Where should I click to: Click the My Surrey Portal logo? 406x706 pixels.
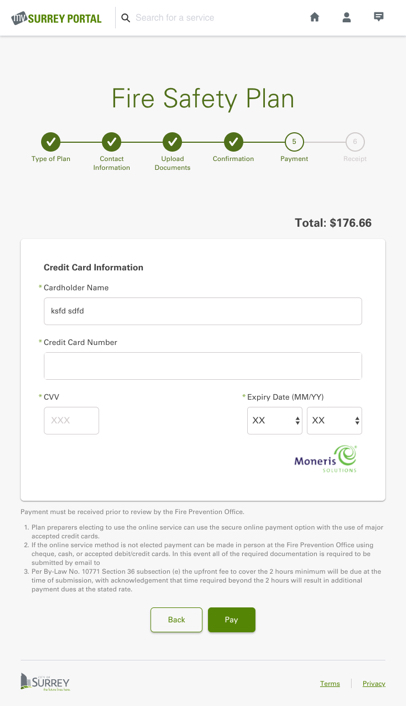(56, 18)
